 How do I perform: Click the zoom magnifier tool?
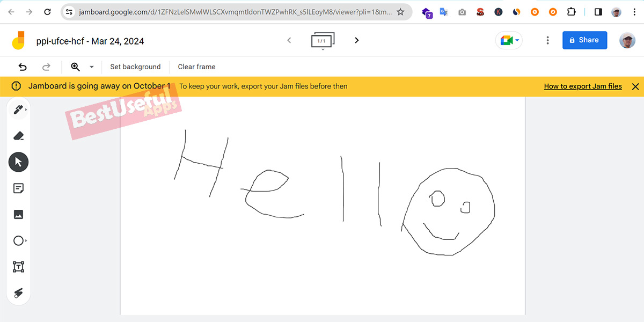tap(76, 67)
